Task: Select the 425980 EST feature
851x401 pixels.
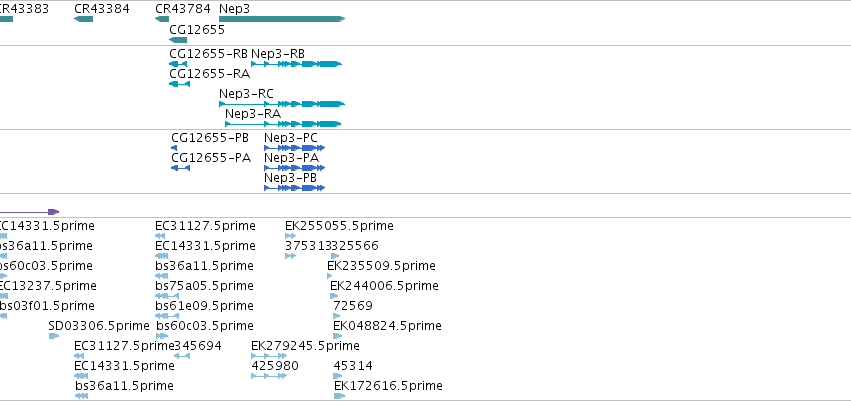Action: click(x=269, y=375)
